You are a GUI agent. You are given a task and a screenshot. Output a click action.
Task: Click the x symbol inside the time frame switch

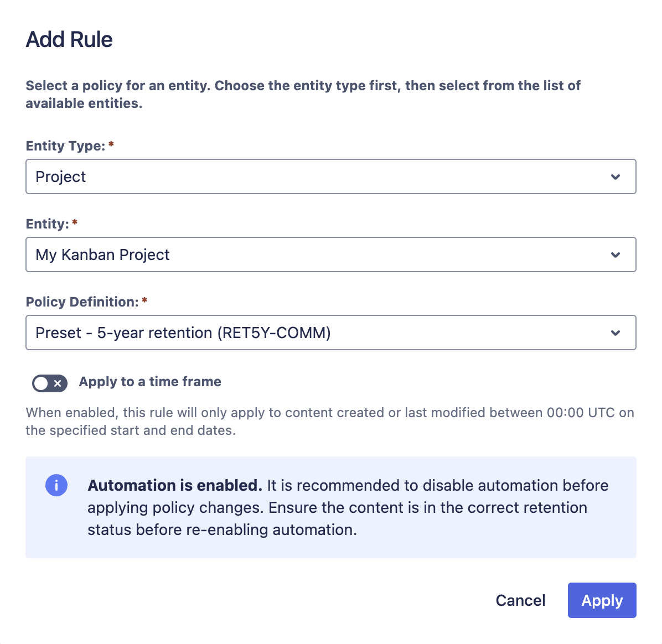pyautogui.click(x=57, y=383)
